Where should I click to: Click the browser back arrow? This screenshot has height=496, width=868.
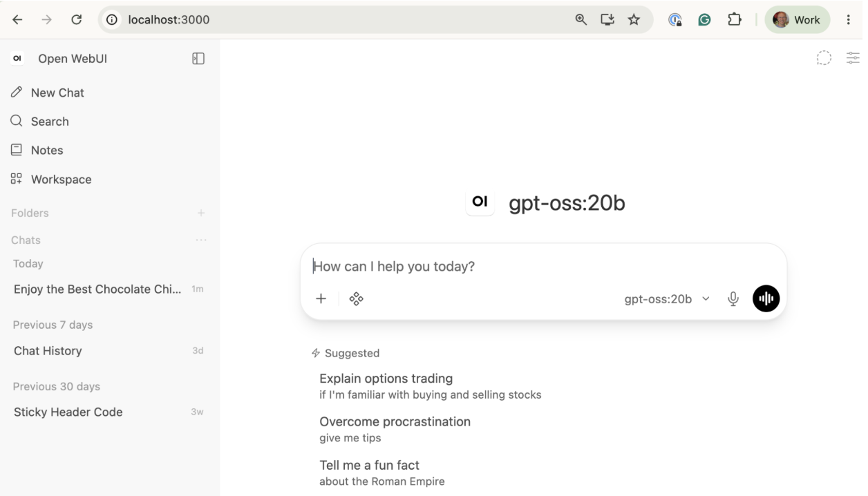(x=17, y=20)
